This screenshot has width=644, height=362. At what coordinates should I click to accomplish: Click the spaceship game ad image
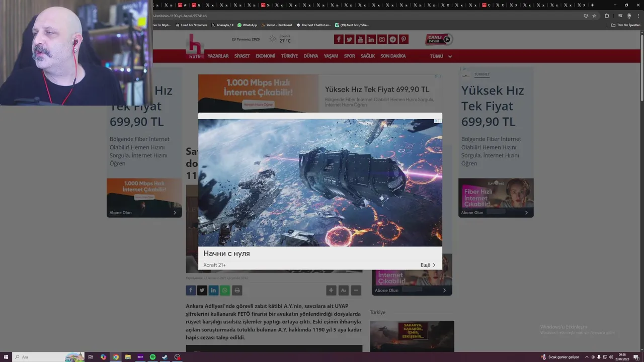pos(320,183)
